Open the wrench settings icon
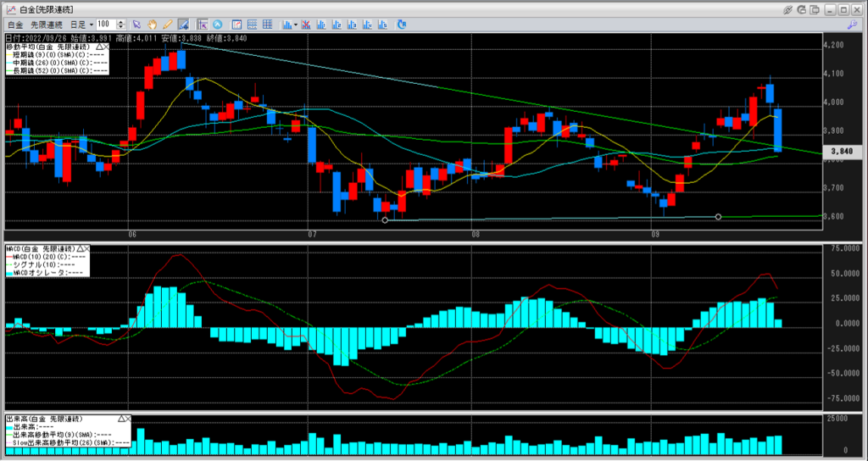868x461 pixels. click(853, 25)
